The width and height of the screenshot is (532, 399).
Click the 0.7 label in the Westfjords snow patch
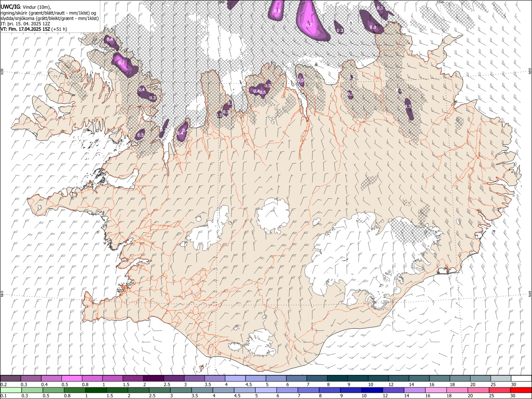point(121,63)
